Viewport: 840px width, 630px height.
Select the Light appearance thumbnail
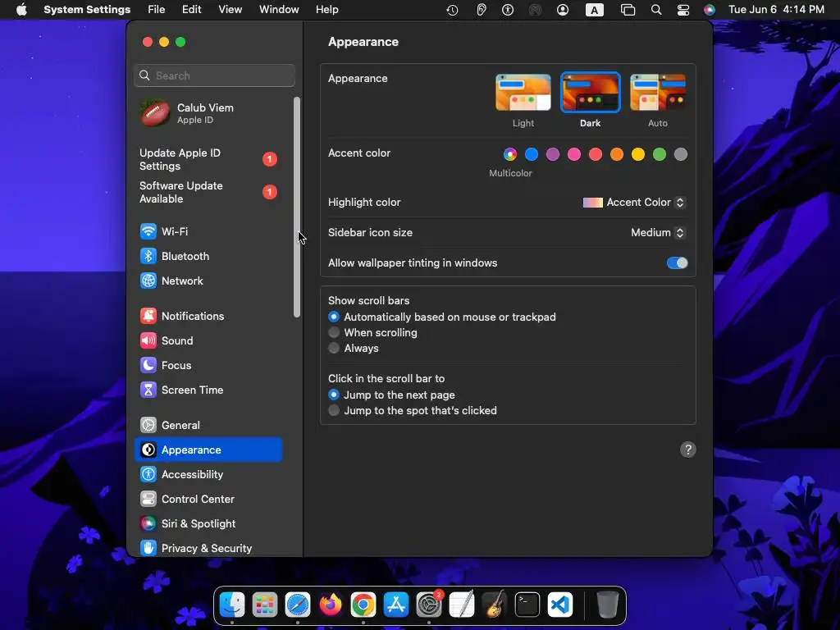click(523, 93)
